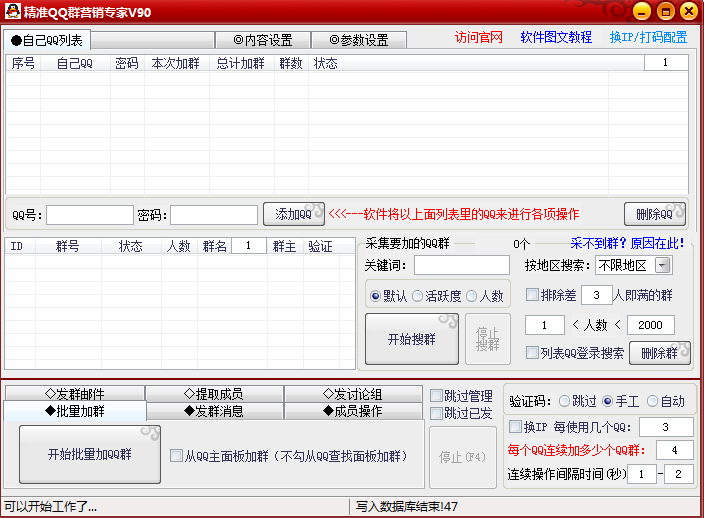Screen dimensions: 704x518
Task: Check the 跳过已发 checkbox
Action: [436, 413]
